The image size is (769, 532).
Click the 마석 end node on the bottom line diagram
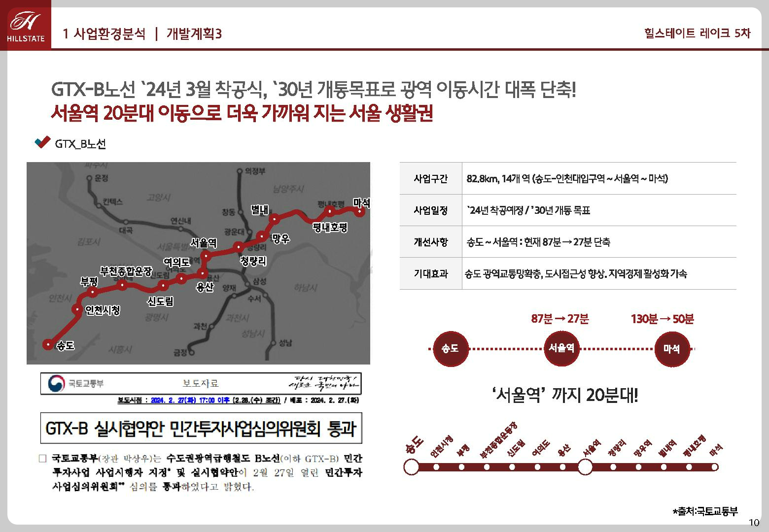715,467
